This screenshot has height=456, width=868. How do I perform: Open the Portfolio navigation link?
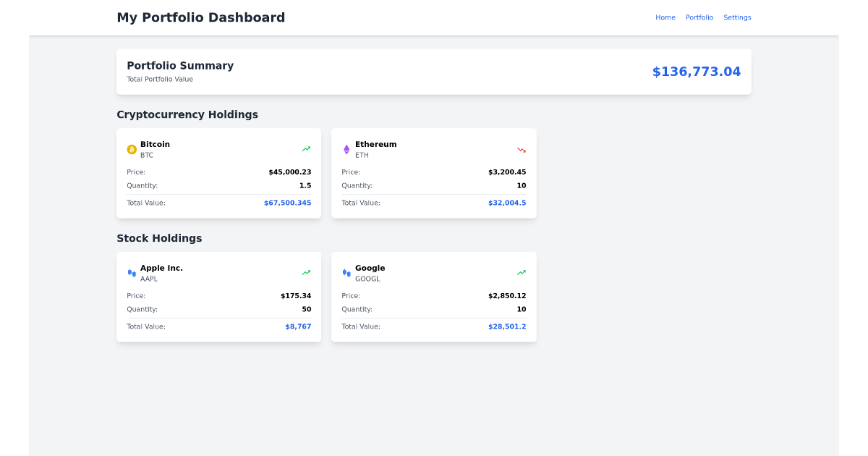tap(699, 17)
